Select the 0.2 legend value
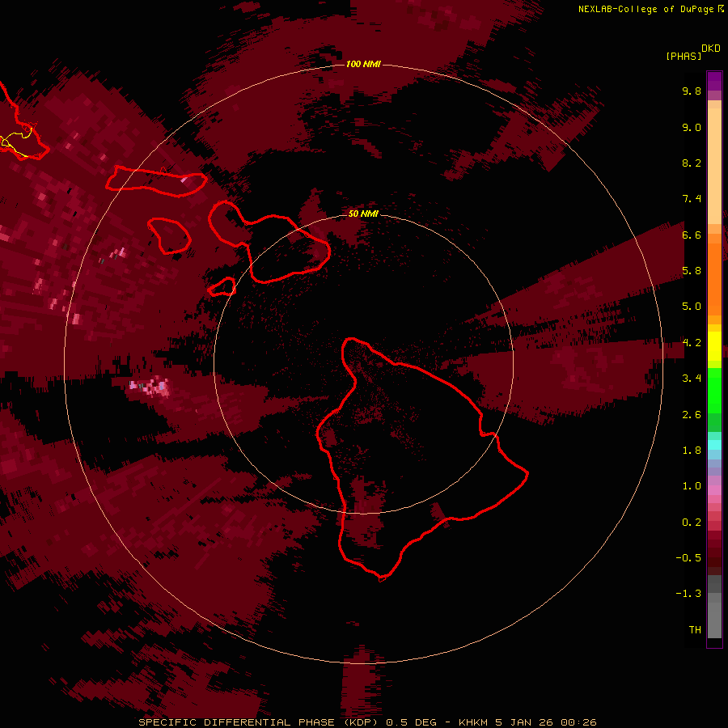Viewport: 728px width, 728px height. pos(692,523)
